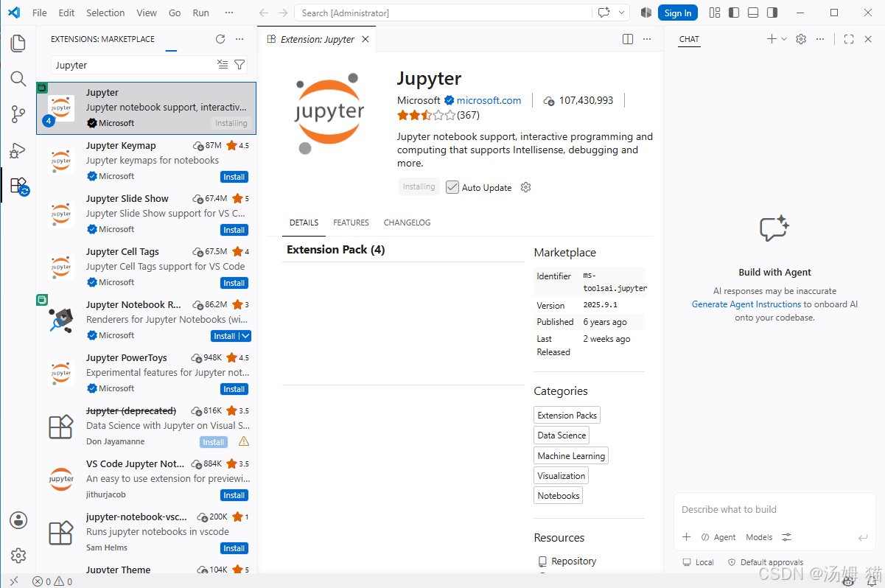
Task: Open the File menu
Action: pos(40,13)
